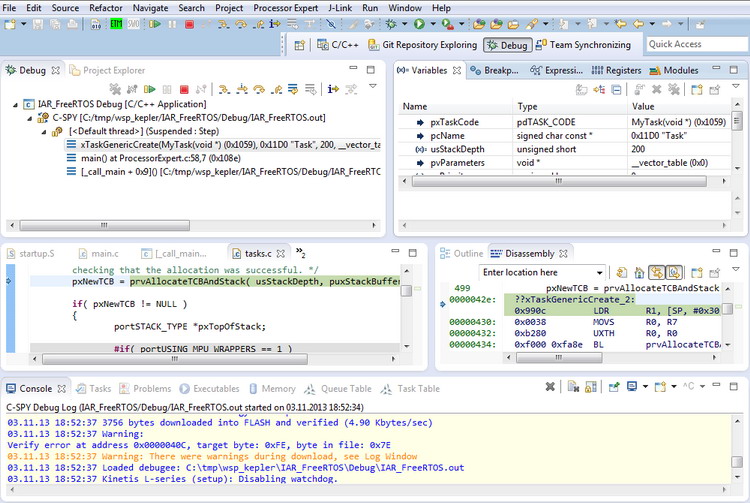Switch to Git Repository Exploring perspective

click(x=422, y=45)
